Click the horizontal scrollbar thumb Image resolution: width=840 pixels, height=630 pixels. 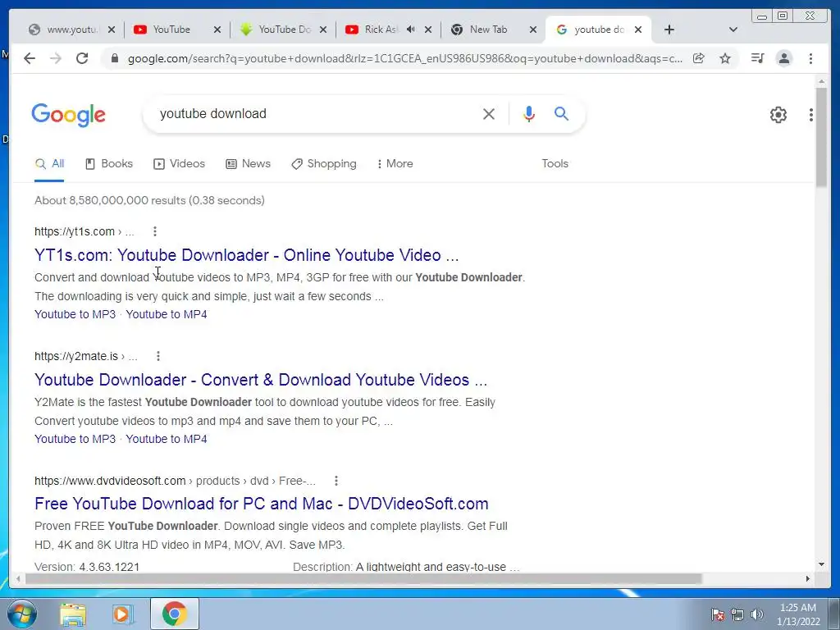[x=363, y=578]
